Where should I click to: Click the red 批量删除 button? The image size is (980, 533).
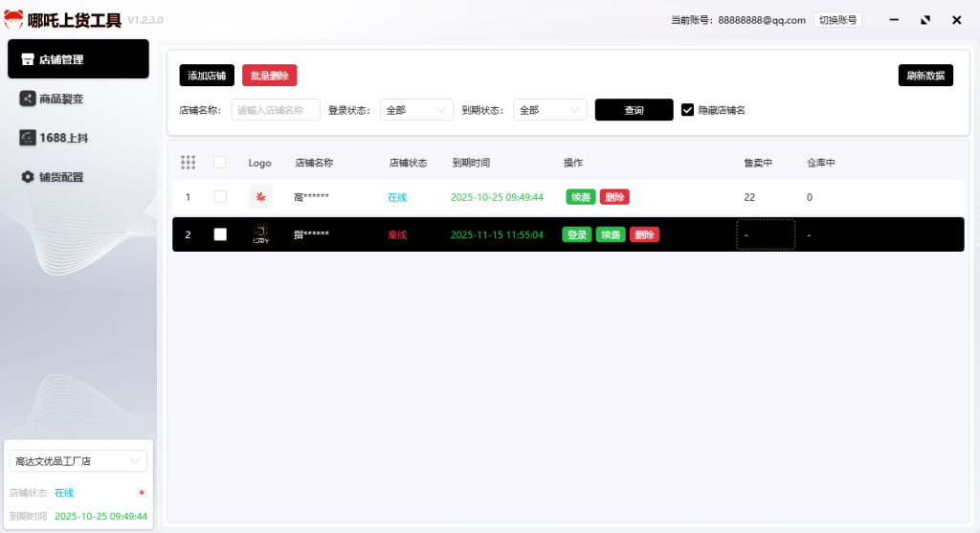269,76
